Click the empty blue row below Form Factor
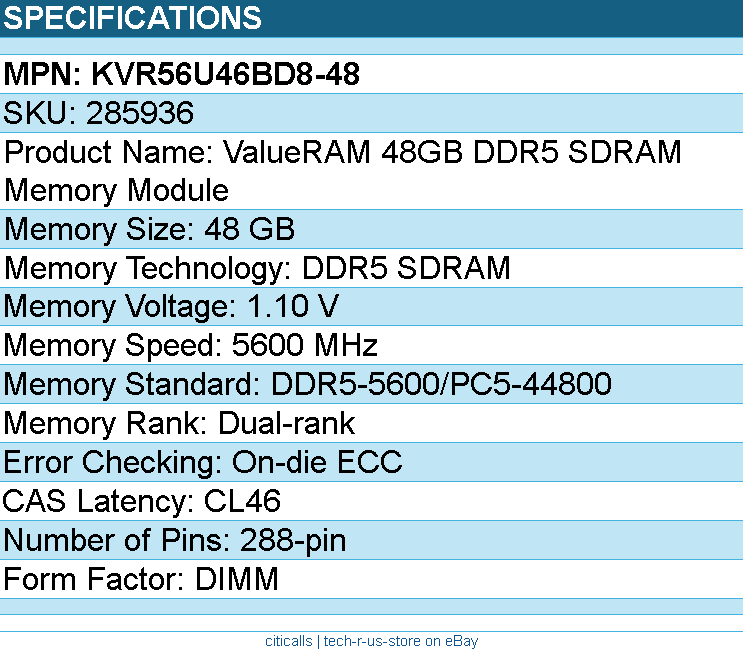The image size is (743, 650). [371, 607]
